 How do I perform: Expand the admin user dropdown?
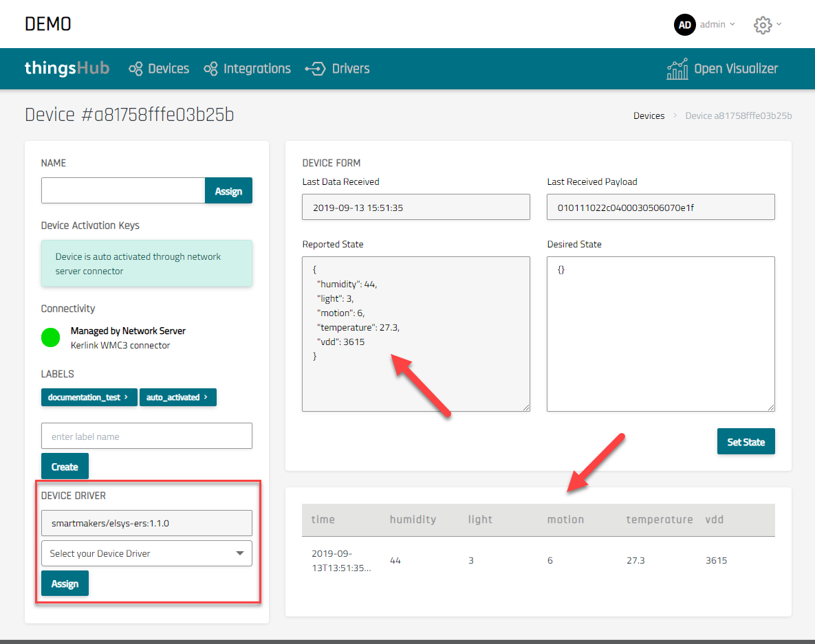click(x=717, y=25)
